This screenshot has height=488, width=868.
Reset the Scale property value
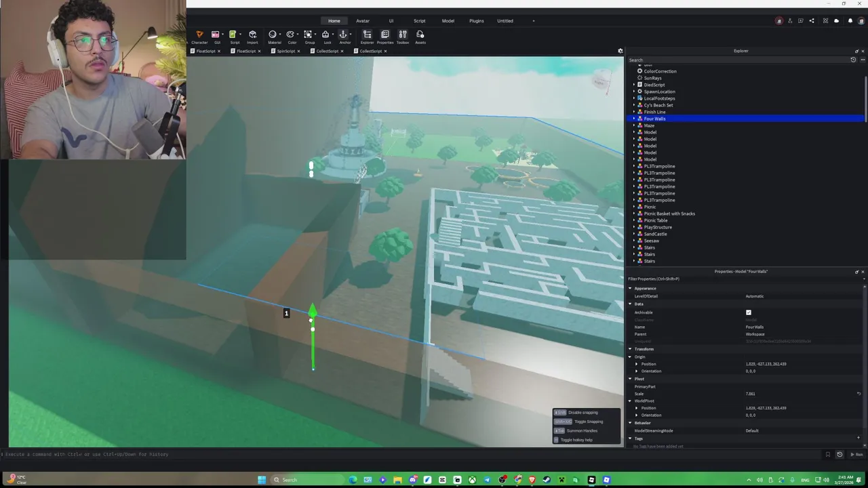click(x=859, y=394)
